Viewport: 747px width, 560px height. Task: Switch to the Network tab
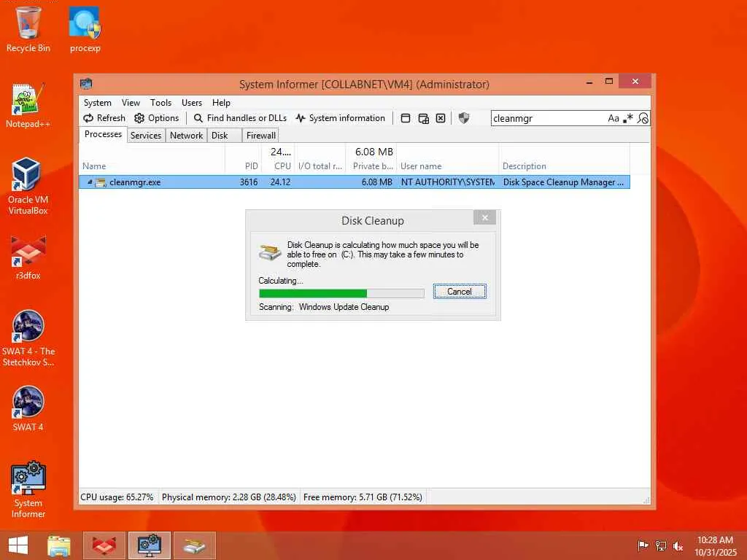click(x=186, y=136)
